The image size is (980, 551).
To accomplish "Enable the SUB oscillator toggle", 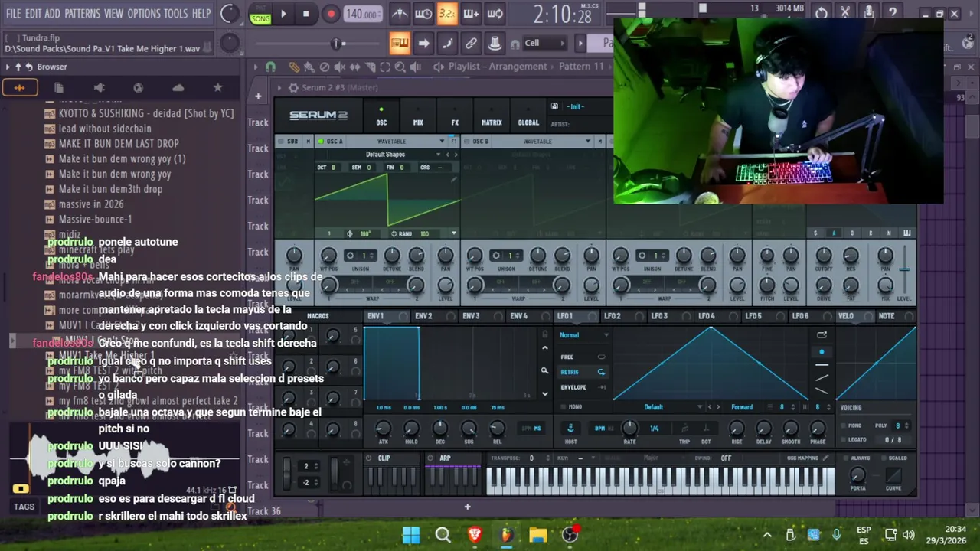I will (280, 142).
